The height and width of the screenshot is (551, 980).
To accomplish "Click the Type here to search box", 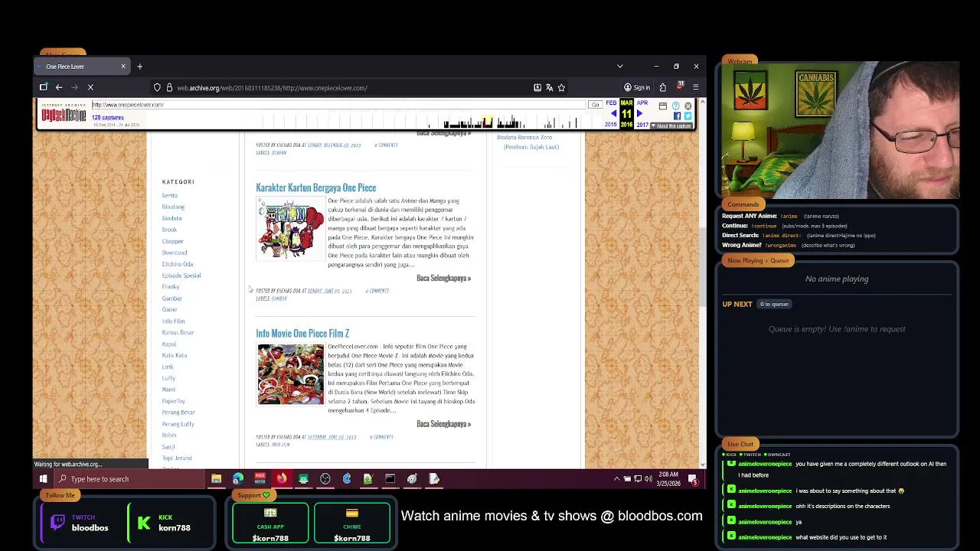I will [x=129, y=479].
